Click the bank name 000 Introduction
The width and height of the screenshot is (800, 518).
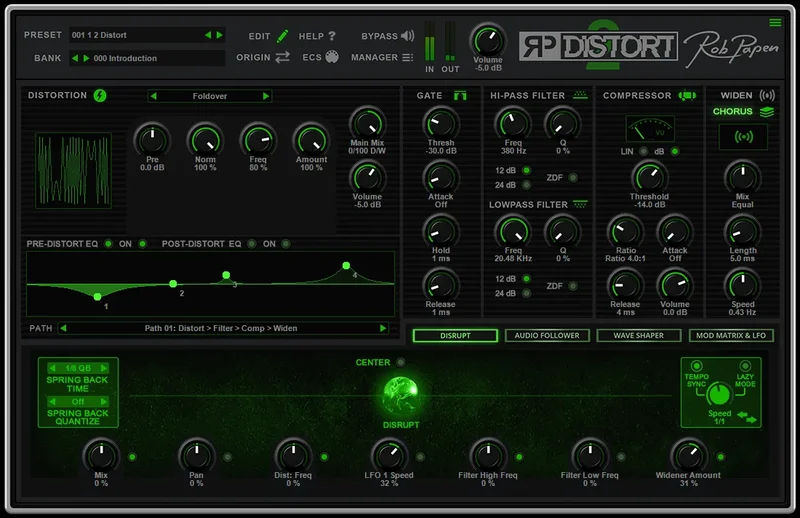(125, 58)
